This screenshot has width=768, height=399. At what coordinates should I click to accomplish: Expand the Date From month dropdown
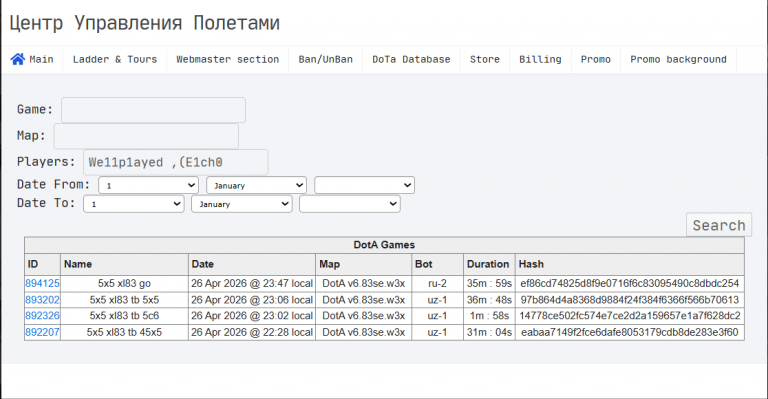point(256,186)
